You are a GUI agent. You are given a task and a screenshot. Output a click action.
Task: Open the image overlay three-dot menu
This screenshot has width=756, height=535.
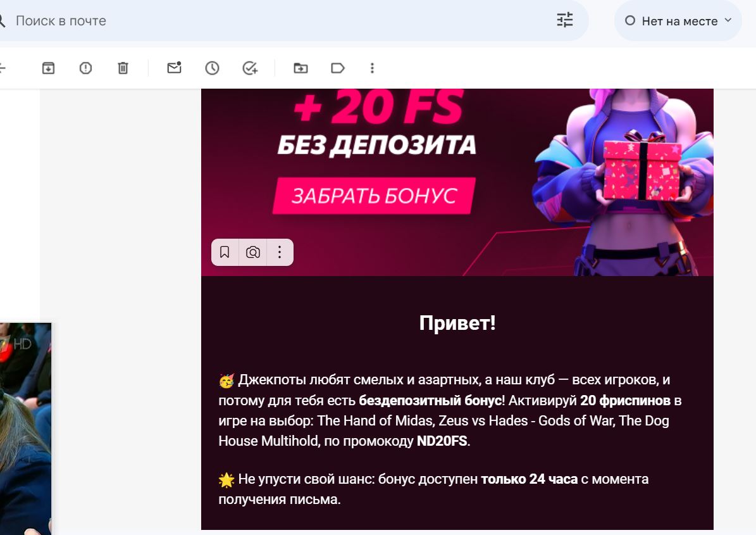click(x=280, y=252)
